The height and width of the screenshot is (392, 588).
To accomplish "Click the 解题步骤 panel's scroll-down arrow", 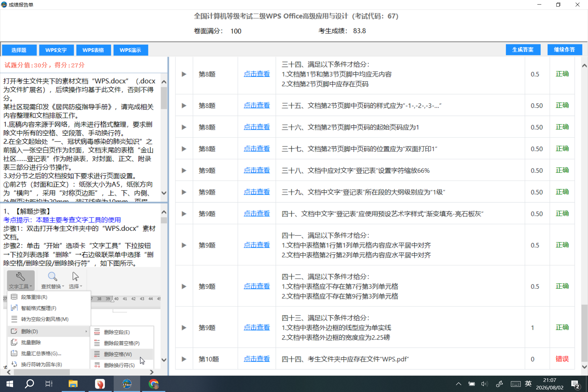I will [164, 360].
